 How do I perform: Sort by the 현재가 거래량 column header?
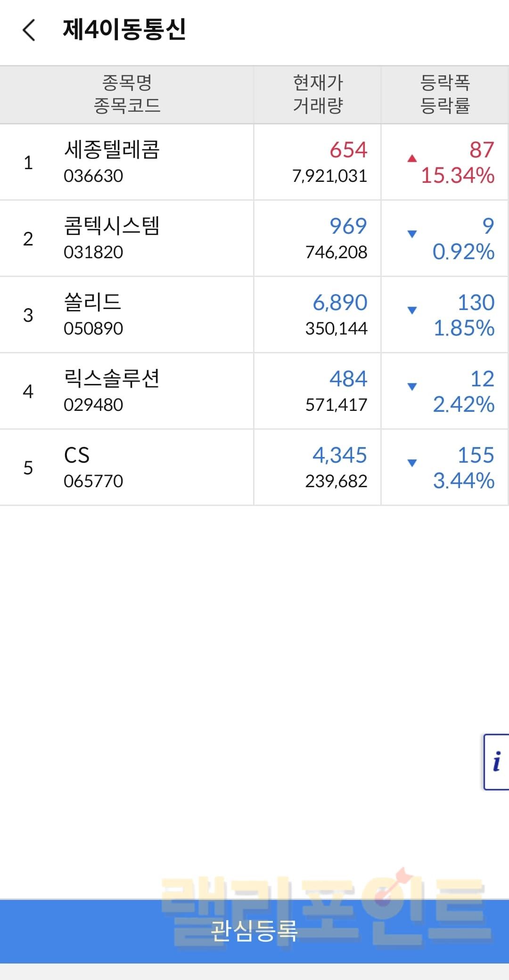point(318,94)
